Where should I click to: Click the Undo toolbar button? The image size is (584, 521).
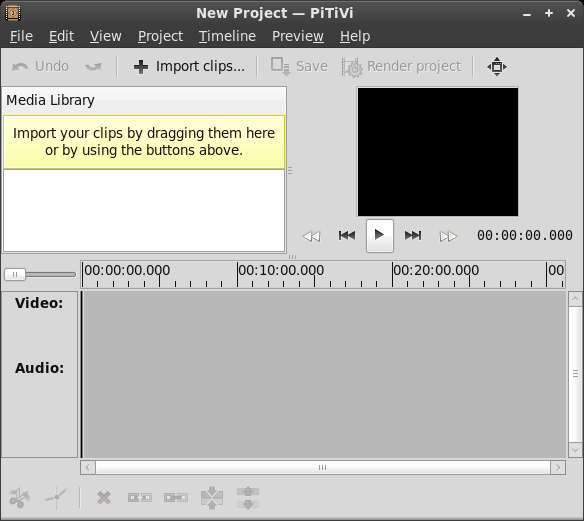tap(40, 67)
